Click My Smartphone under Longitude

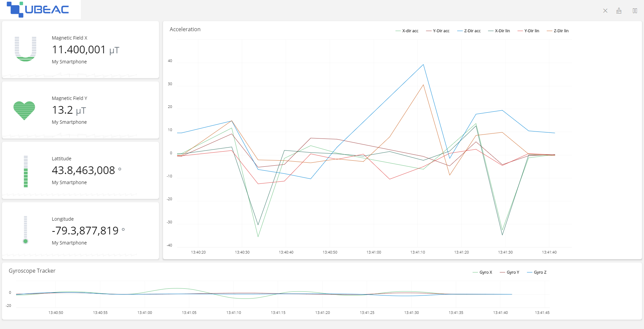69,243
